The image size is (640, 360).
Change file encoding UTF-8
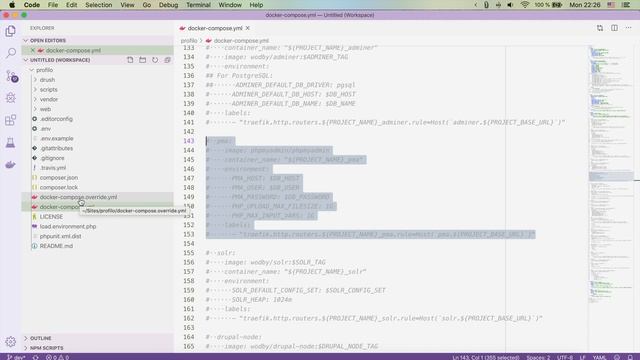(x=564, y=357)
